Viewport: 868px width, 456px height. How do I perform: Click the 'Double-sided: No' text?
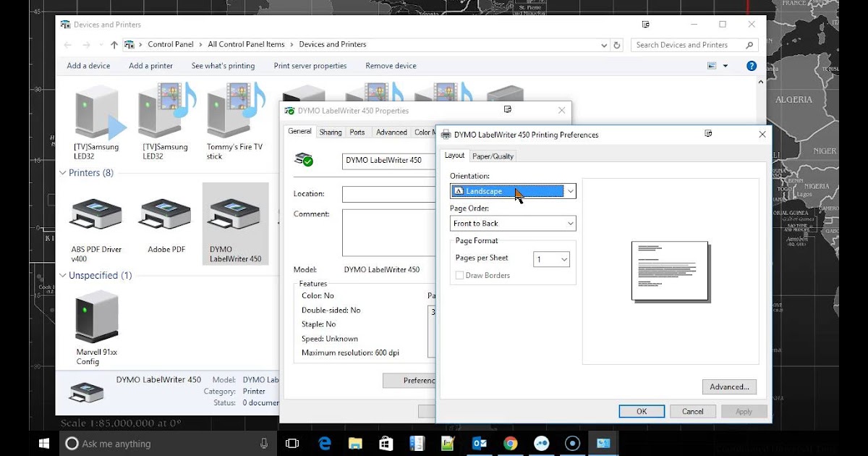click(x=331, y=311)
